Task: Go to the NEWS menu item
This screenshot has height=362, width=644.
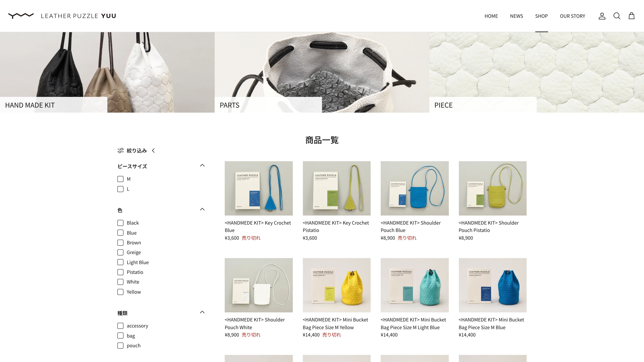Action: (x=517, y=16)
